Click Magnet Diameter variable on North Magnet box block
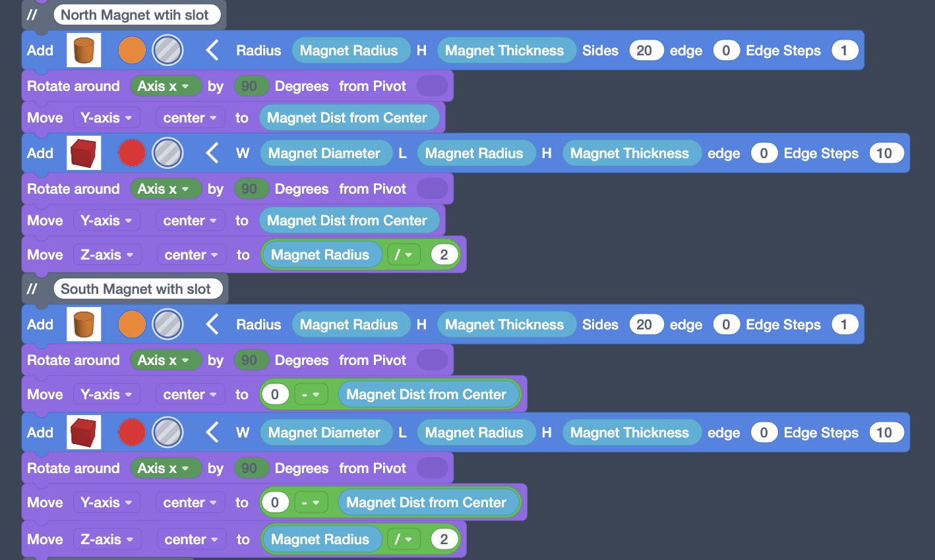The image size is (935, 560). 325,153
